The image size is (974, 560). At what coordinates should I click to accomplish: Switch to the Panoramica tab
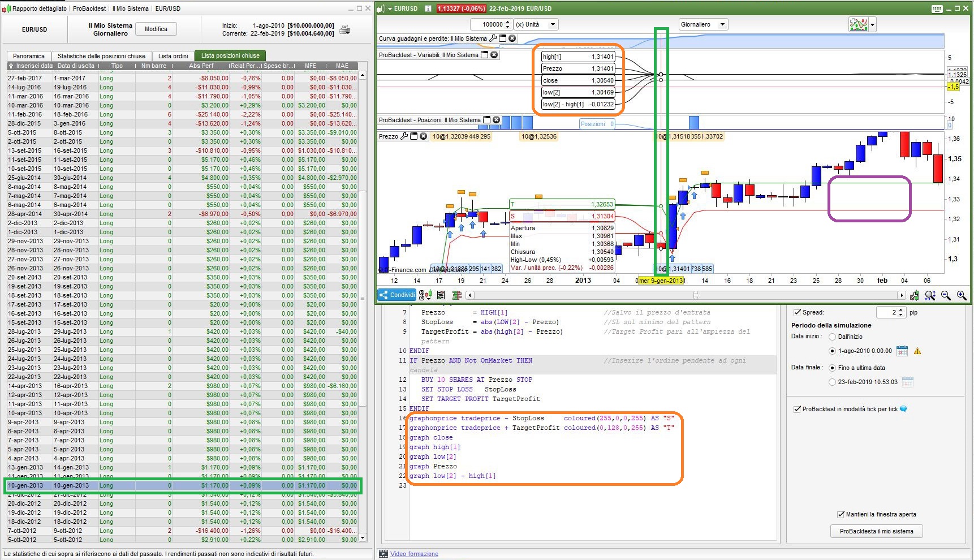tap(29, 56)
